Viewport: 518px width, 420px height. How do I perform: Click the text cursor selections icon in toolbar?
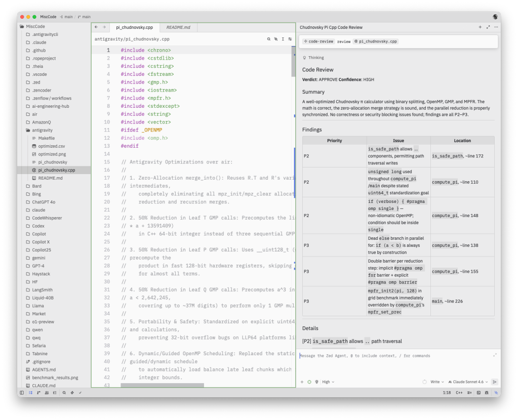tap(283, 39)
